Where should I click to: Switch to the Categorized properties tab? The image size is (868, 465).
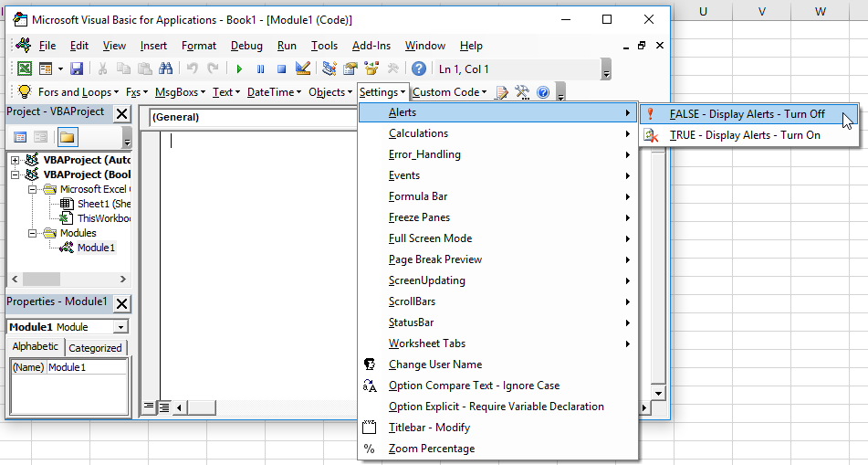point(95,347)
